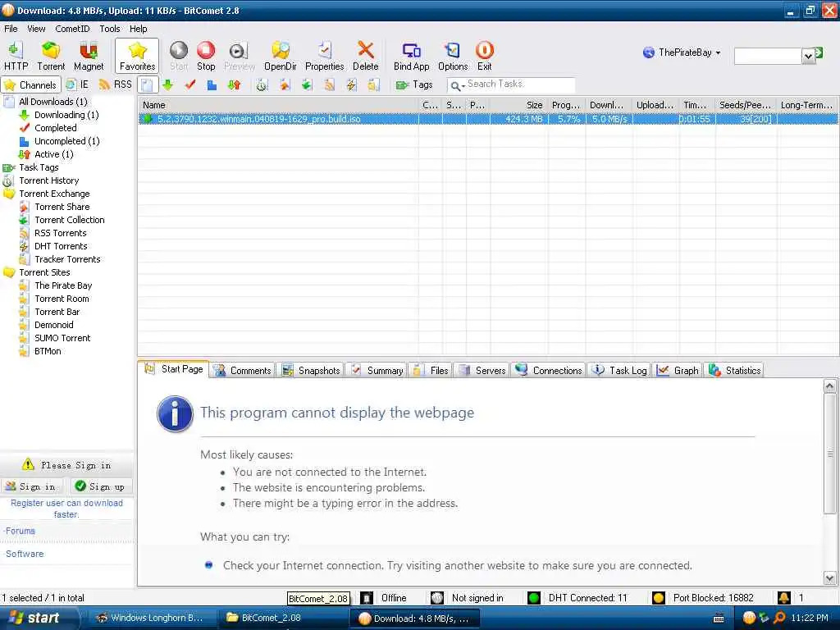
Task: Select the winmain pro.build.iso task row
Action: click(x=487, y=119)
